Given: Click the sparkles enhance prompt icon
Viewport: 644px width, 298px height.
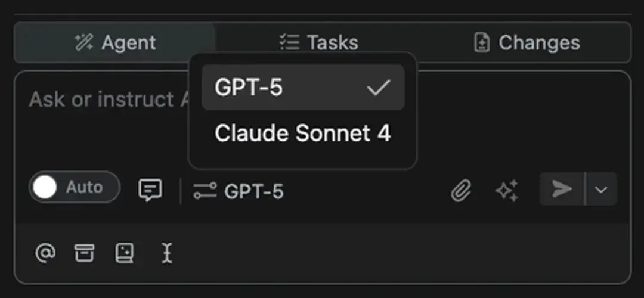Looking at the screenshot, I should point(507,191).
